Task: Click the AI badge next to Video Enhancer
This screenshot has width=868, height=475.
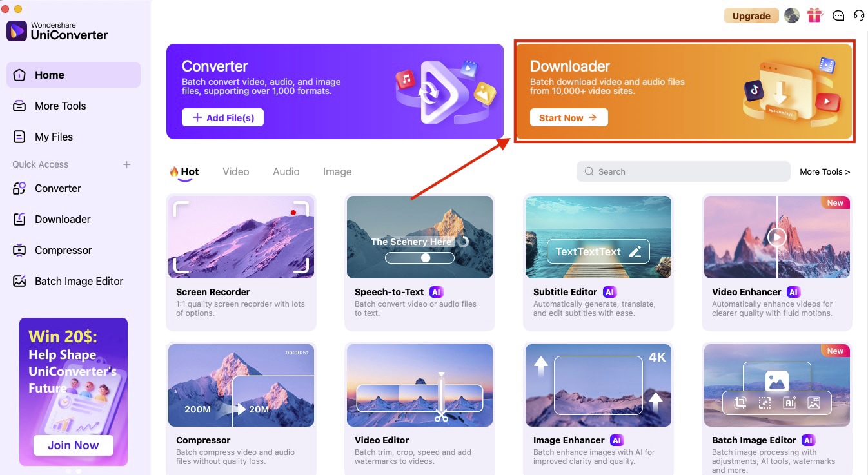Action: pos(794,292)
